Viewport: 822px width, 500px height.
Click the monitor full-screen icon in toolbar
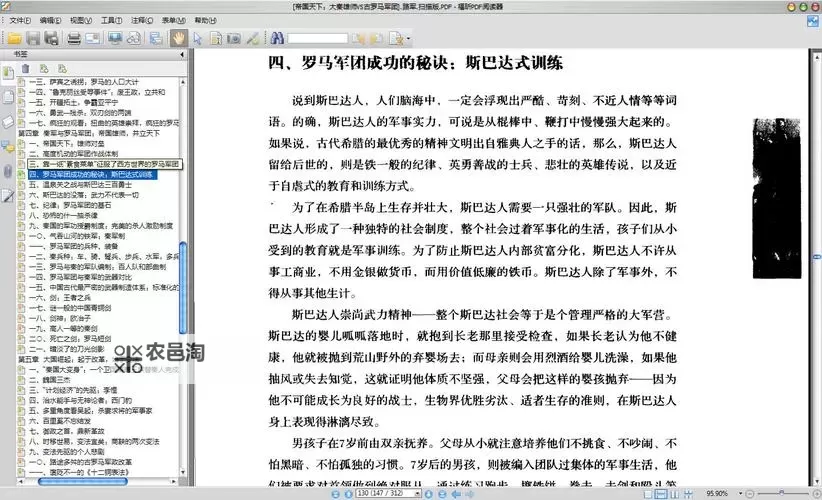(x=115, y=38)
